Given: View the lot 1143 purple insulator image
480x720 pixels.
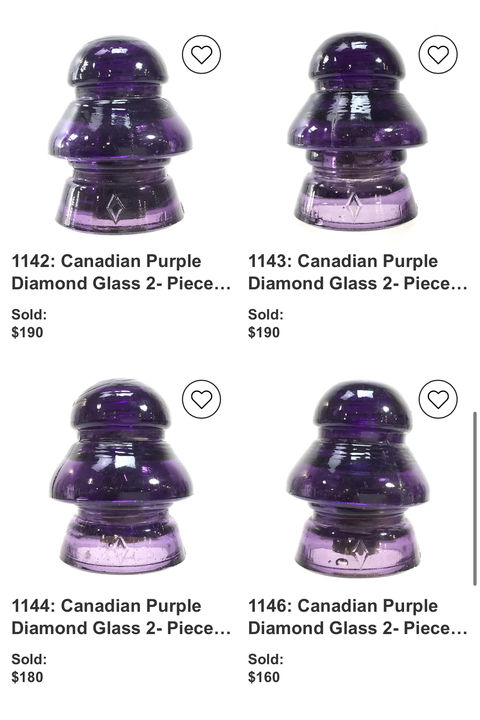Looking at the screenshot, I should pos(357,131).
